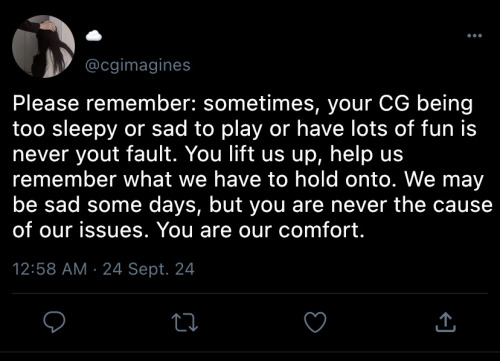Click the phrase 'never the cause'
500x361 pixels.
tap(411, 205)
